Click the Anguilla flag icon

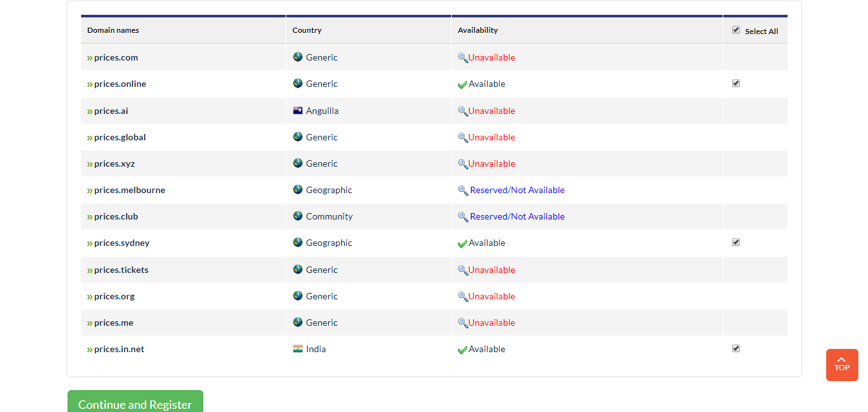(298, 111)
